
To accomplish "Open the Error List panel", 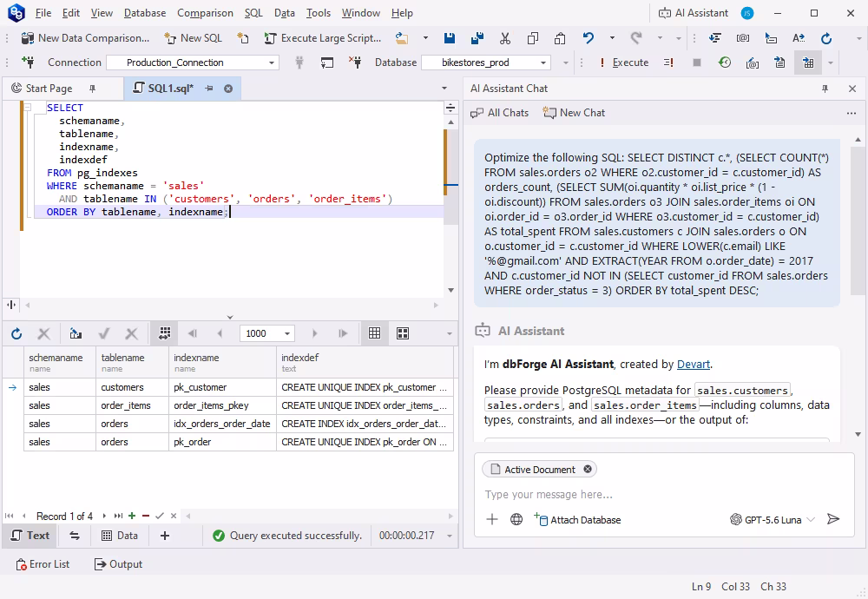I will 43,564.
